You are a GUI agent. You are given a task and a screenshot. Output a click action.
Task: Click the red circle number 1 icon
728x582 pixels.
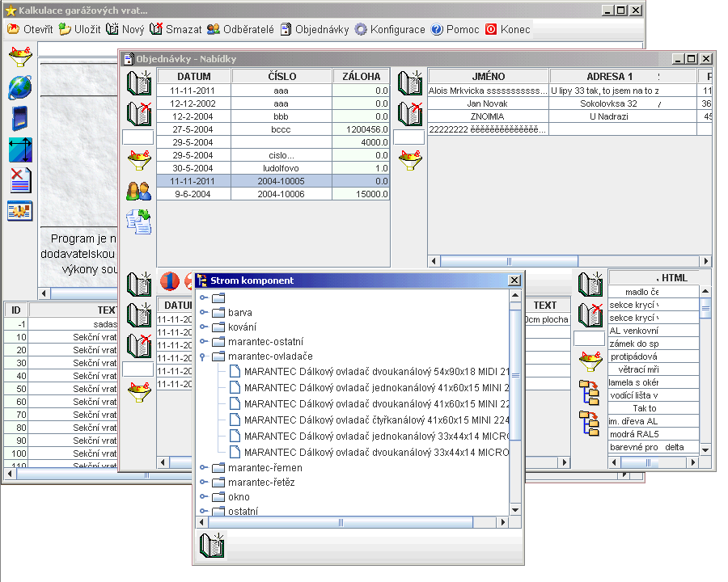click(170, 281)
